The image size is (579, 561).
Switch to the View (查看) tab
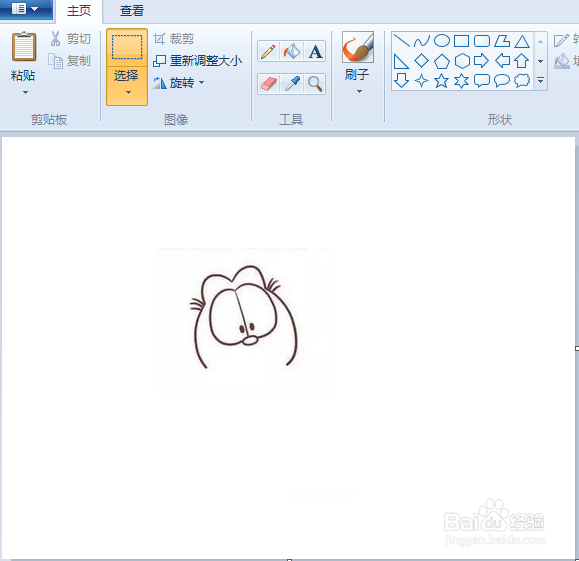131,11
